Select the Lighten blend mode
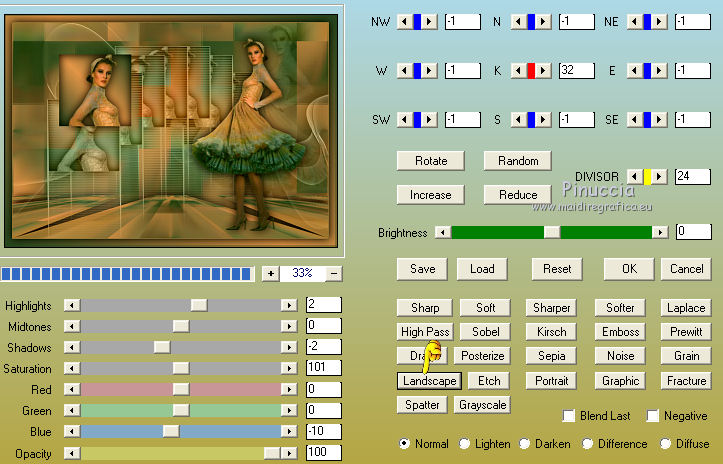 [x=464, y=444]
